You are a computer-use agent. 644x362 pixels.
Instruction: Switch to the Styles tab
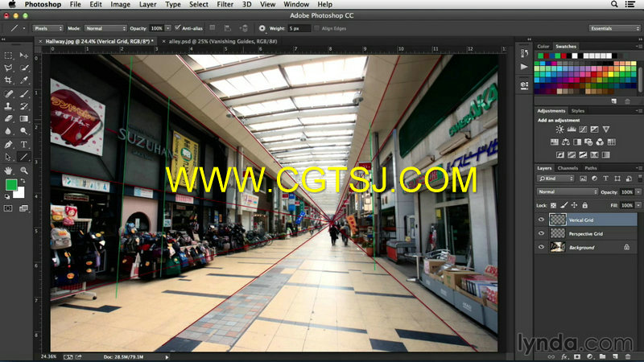(x=577, y=111)
